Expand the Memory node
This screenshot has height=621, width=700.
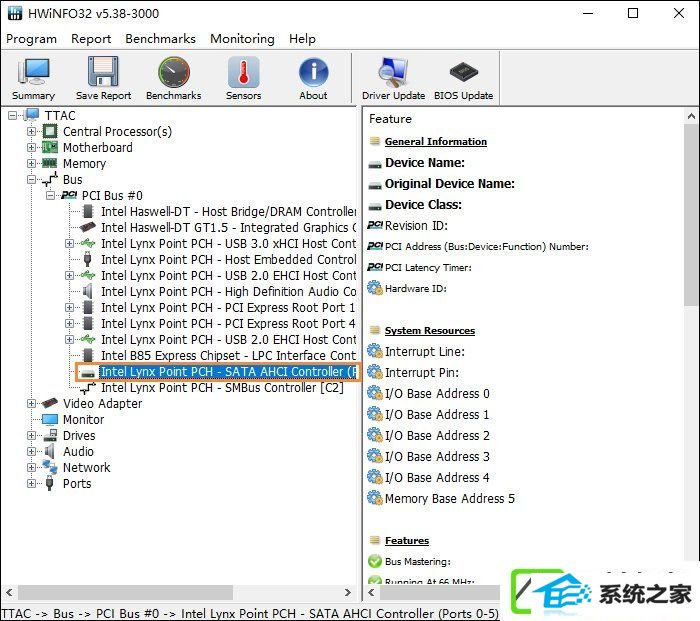click(x=31, y=163)
